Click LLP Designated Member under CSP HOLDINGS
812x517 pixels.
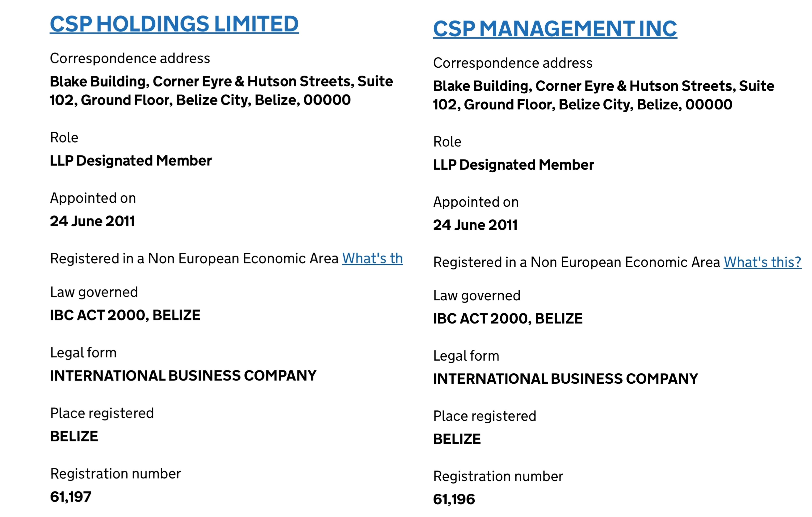pyautogui.click(x=131, y=161)
